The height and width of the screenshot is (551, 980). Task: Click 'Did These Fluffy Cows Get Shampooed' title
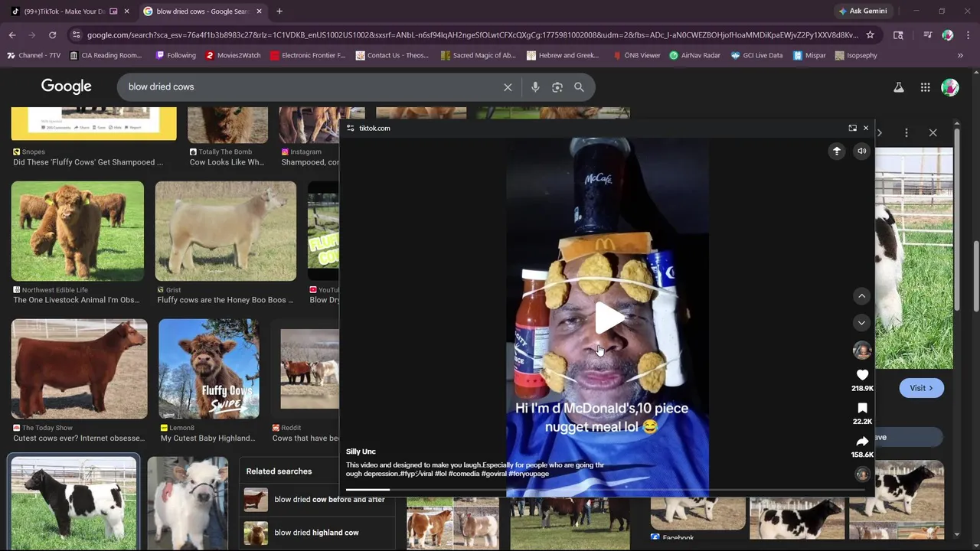(x=88, y=162)
